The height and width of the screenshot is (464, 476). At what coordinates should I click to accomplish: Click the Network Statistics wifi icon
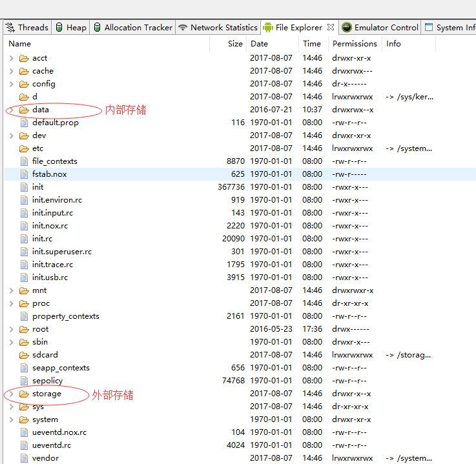(183, 27)
